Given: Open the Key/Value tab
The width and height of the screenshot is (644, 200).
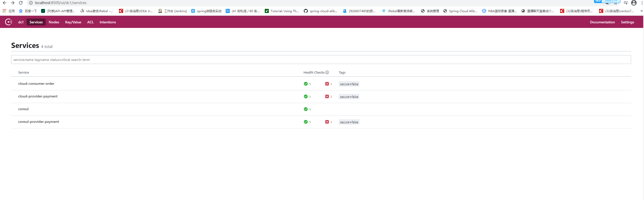Looking at the screenshot, I should (73, 22).
